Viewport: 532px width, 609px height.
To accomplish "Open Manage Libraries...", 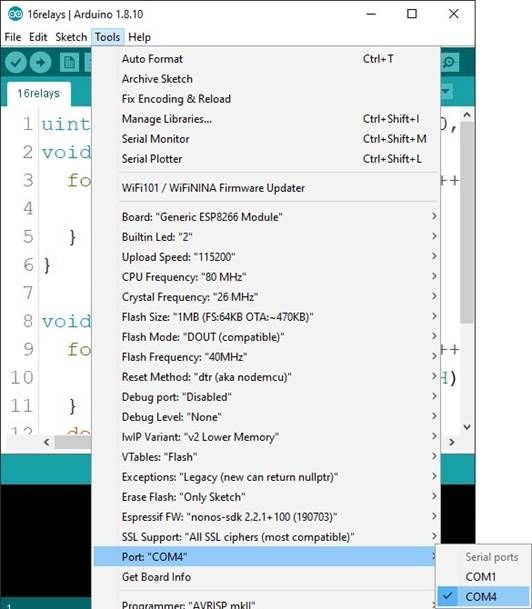I will 266,119.
